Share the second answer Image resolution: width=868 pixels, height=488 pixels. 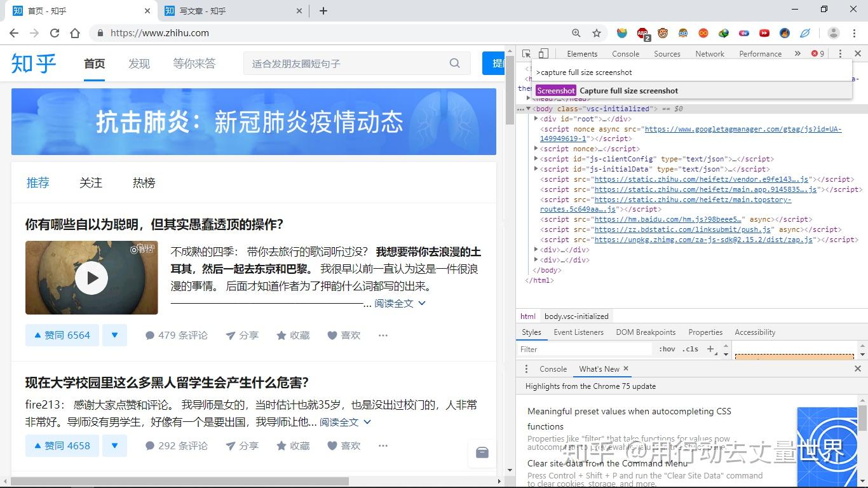click(x=242, y=445)
